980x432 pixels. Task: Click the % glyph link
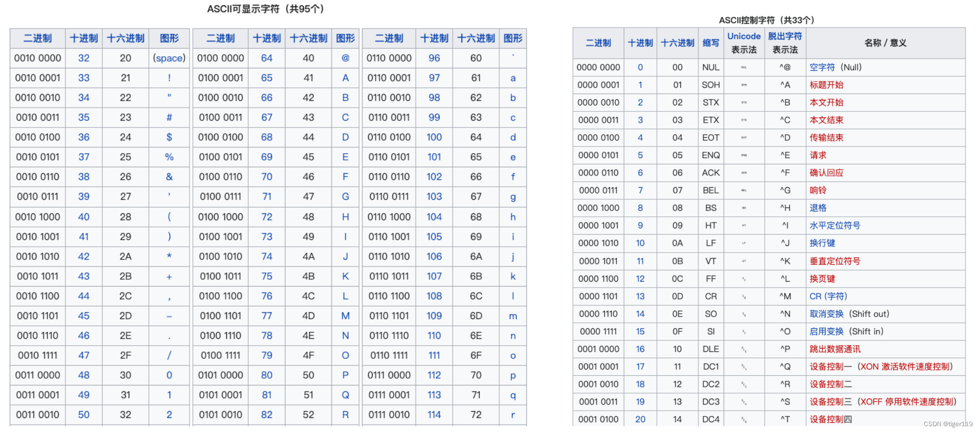169,157
